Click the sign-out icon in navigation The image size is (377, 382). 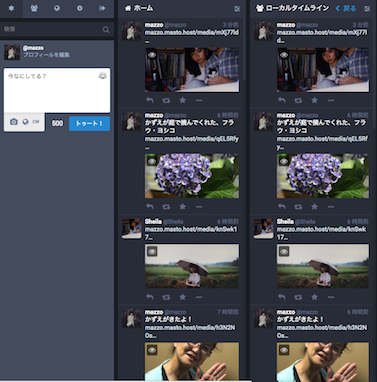point(102,8)
